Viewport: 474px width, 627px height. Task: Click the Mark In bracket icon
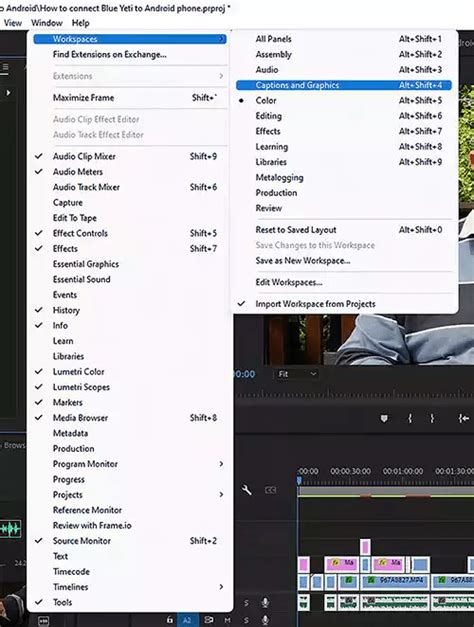click(410, 418)
